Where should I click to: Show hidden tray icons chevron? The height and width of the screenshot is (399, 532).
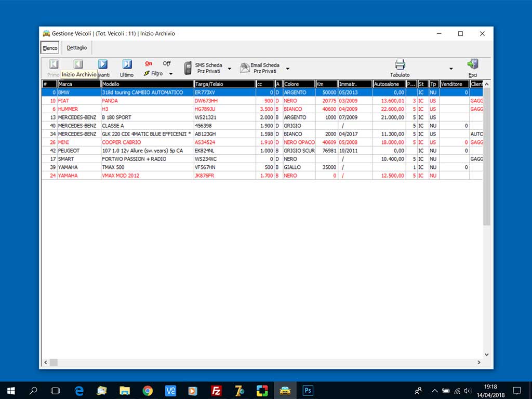434,391
